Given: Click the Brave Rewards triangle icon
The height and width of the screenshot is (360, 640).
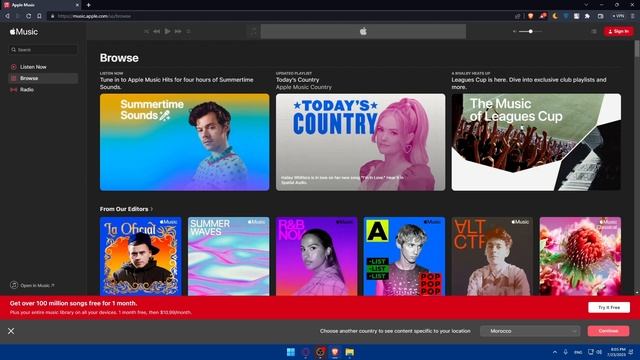Looking at the screenshot, I should click(543, 16).
